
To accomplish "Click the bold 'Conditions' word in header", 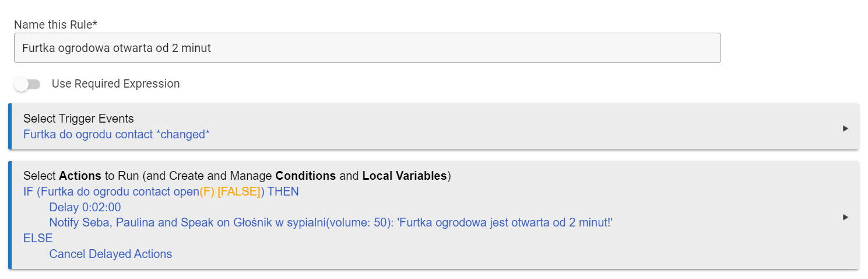I will (305, 176).
